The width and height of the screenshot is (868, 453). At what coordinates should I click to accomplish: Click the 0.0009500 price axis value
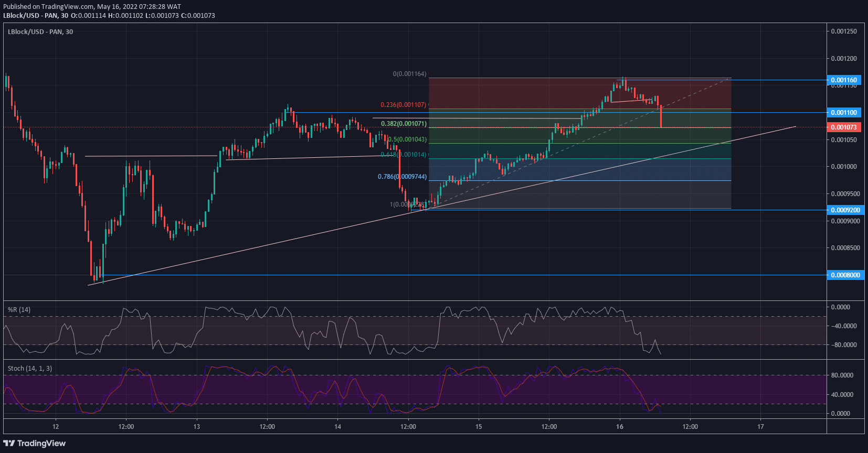coord(845,194)
